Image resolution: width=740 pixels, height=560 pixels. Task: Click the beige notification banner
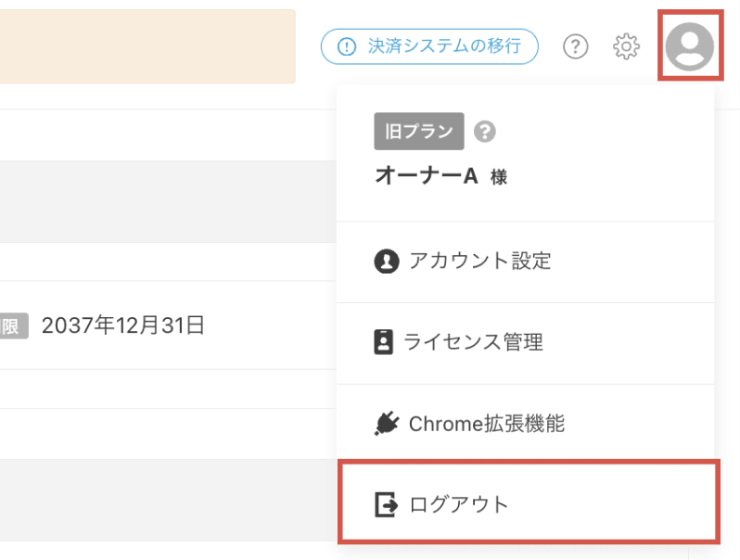147,46
